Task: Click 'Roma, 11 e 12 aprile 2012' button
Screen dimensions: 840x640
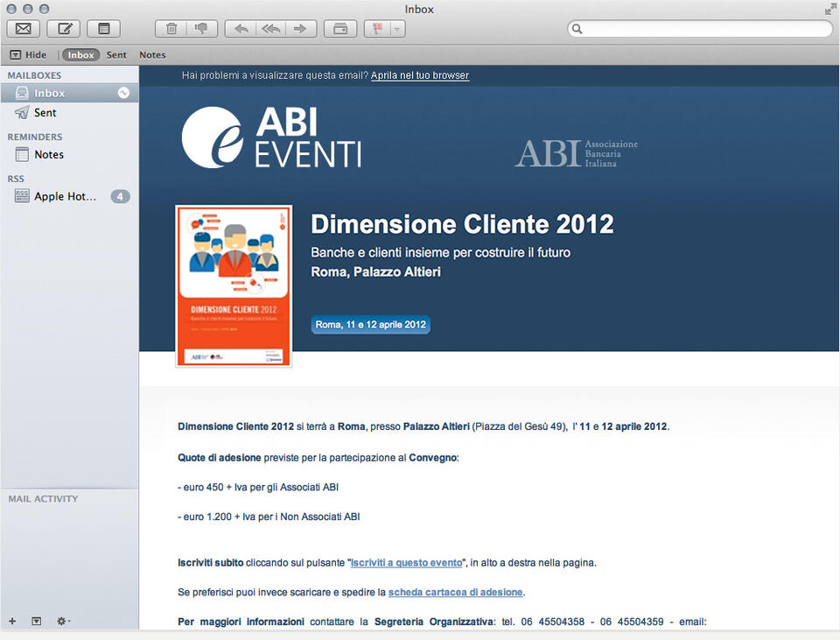Action: pos(371,325)
